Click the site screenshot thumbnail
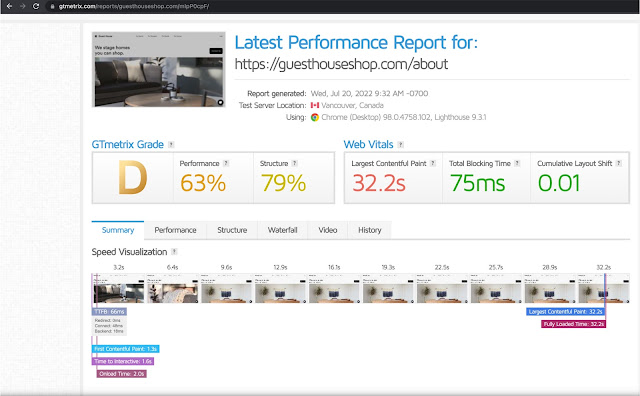640x396 pixels. point(158,69)
